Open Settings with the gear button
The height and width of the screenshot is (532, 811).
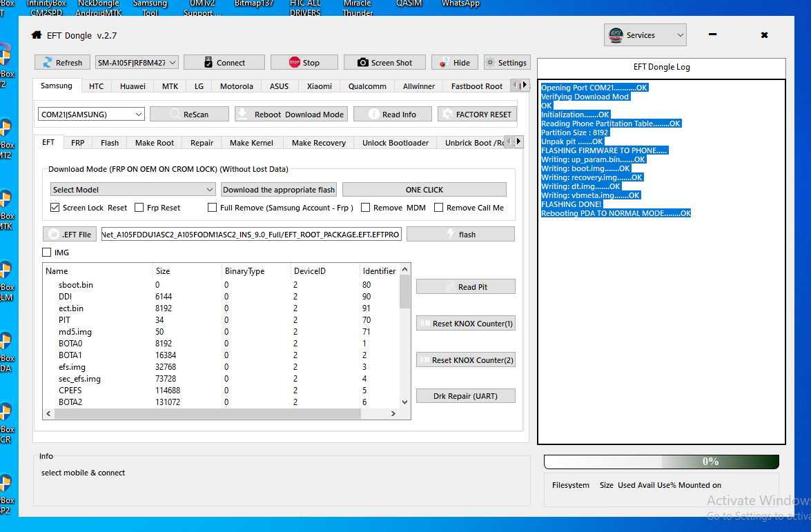507,63
